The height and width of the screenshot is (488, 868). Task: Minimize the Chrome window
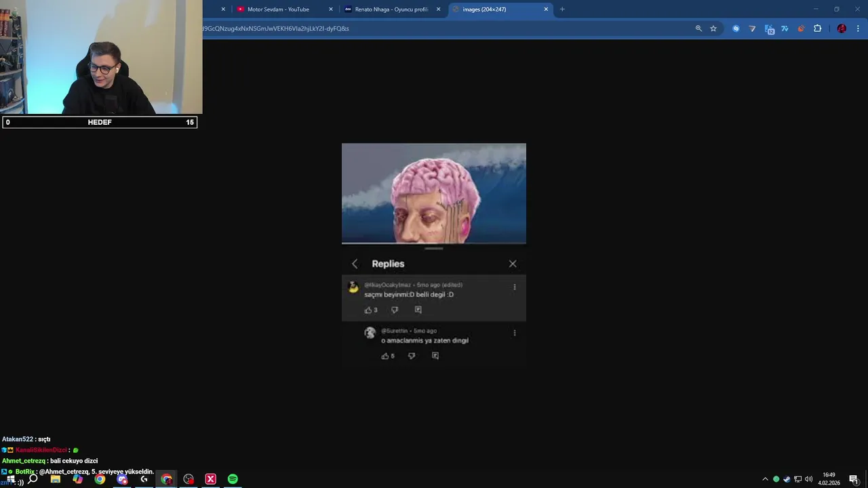point(816,9)
